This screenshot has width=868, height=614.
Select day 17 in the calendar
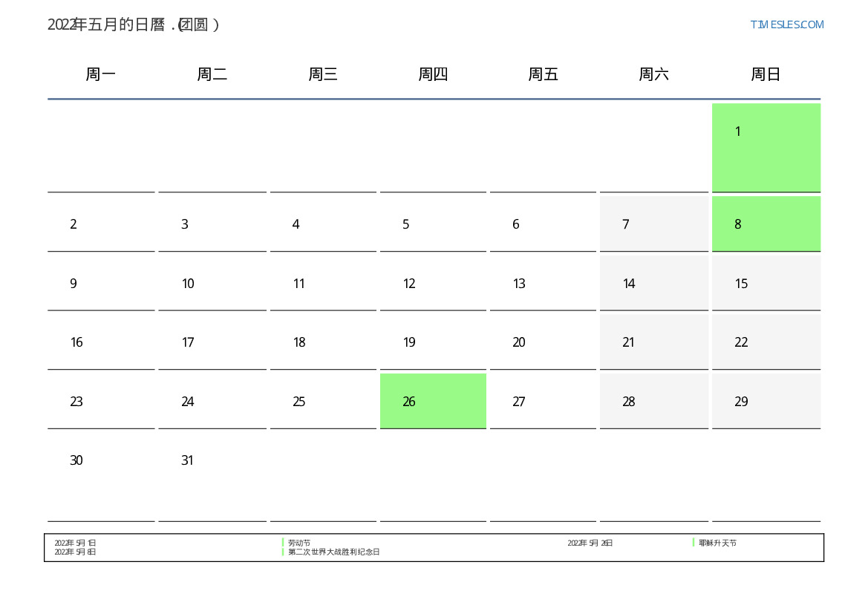212,342
